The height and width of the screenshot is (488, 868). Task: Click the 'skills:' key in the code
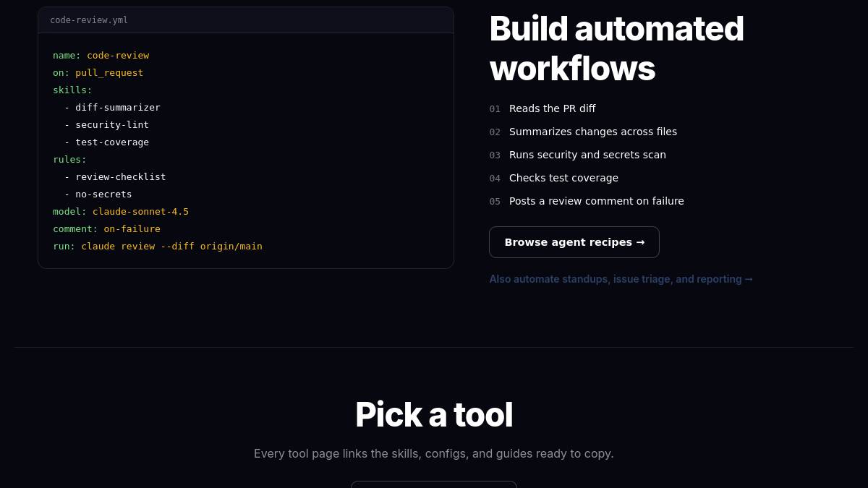click(x=72, y=90)
